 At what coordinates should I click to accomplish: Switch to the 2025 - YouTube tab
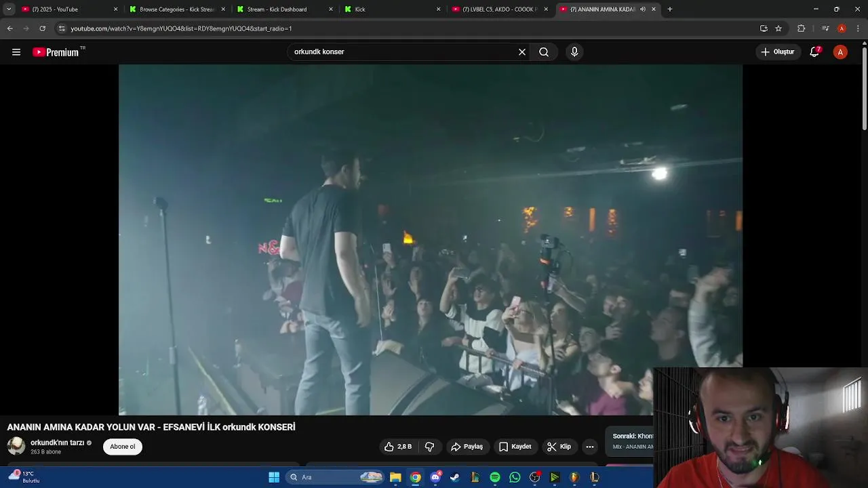coord(68,9)
